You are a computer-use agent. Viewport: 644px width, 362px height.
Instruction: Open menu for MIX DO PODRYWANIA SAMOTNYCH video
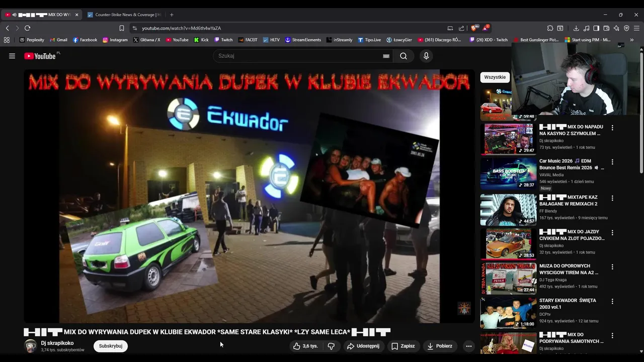(x=612, y=335)
